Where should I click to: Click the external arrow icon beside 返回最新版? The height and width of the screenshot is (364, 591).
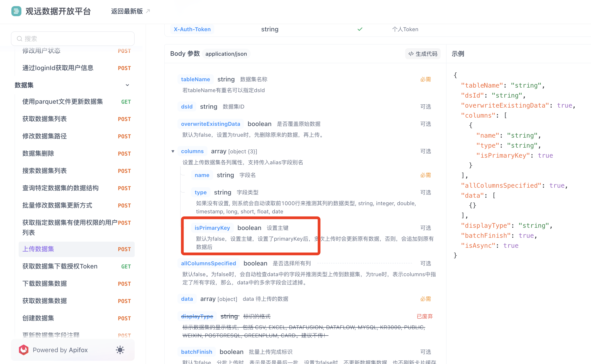click(x=148, y=11)
